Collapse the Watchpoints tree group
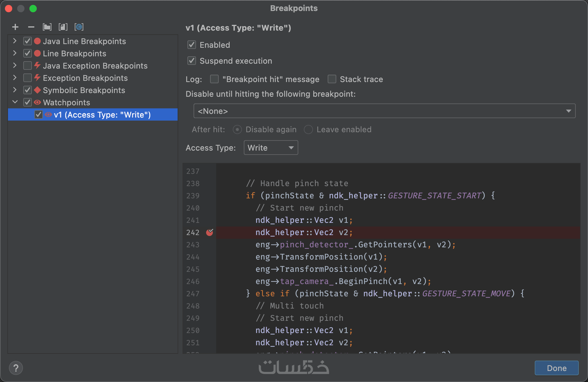Image resolution: width=588 pixels, height=382 pixels. click(15, 102)
